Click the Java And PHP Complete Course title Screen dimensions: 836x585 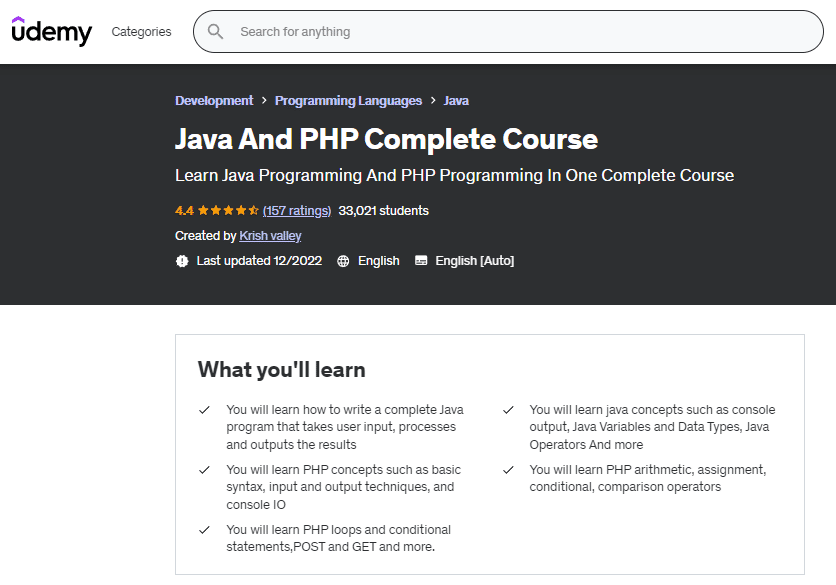click(386, 139)
